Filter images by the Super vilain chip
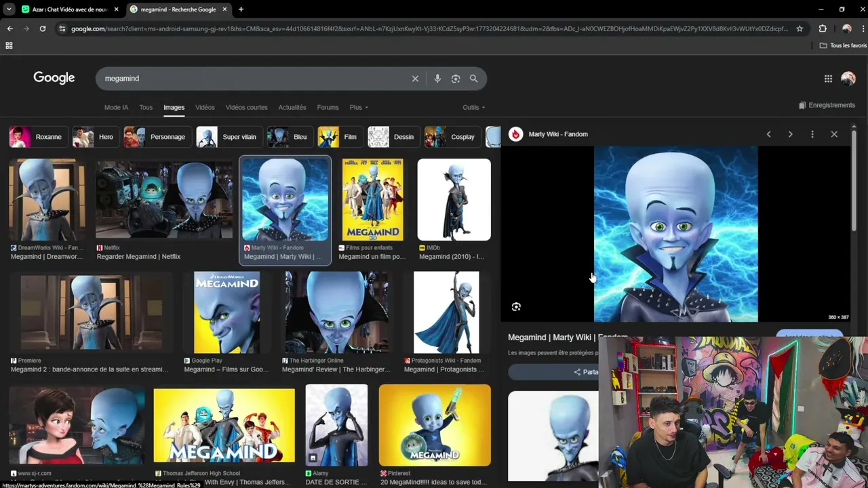Image resolution: width=868 pixels, height=488 pixels. 229,137
